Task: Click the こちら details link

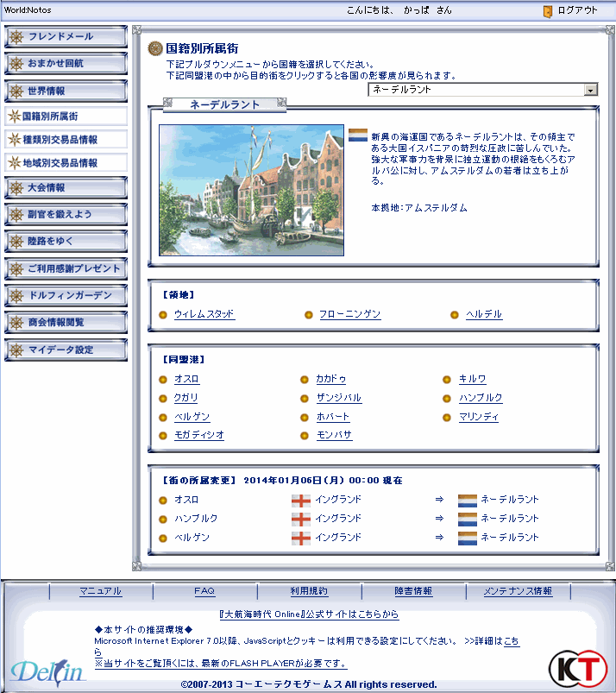Action: click(x=512, y=641)
